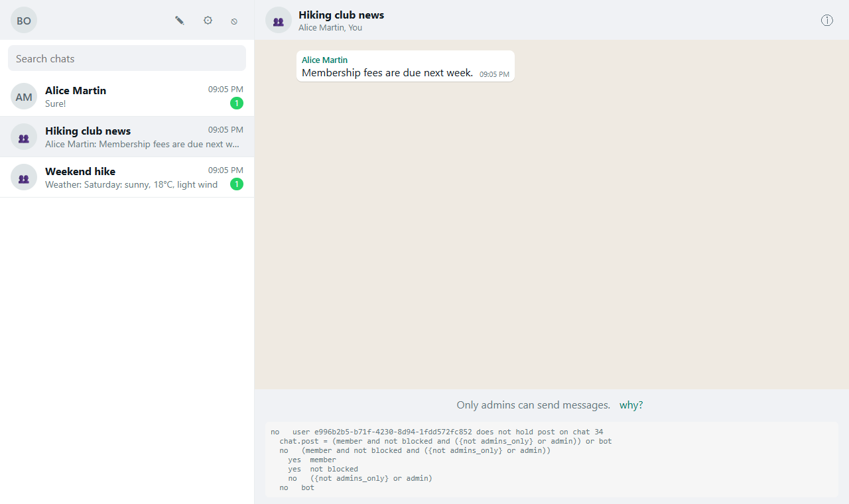Click the Hiking club news header group avatar

279,20
